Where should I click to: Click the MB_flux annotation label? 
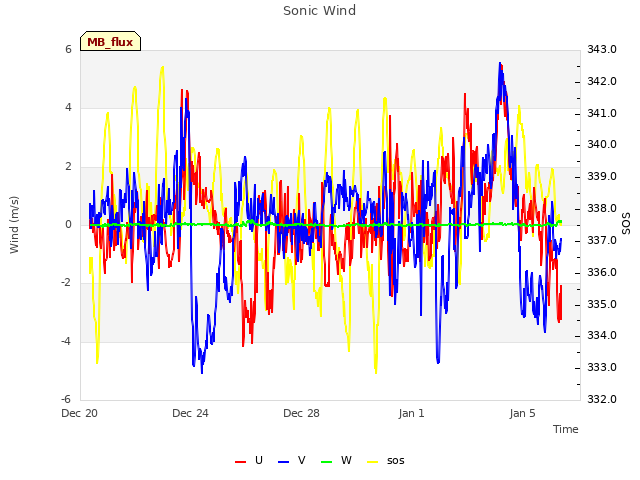(x=110, y=41)
